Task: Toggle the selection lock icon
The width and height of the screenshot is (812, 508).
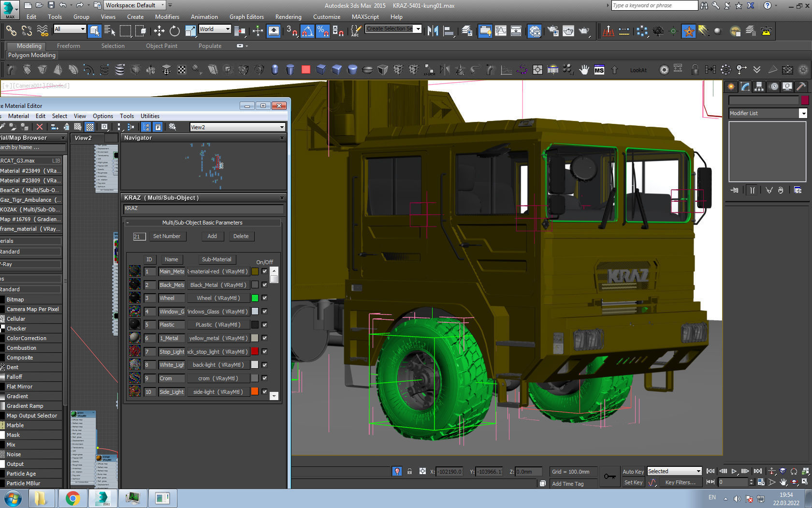Action: click(x=409, y=471)
